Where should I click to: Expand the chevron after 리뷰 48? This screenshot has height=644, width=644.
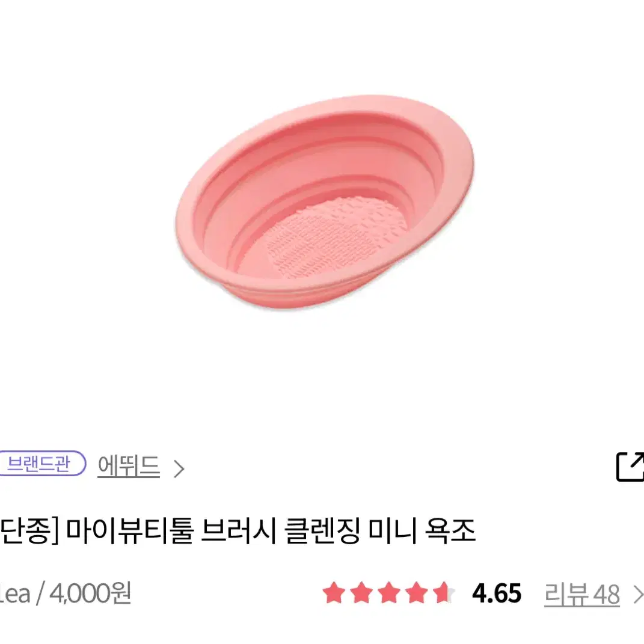[638, 594]
